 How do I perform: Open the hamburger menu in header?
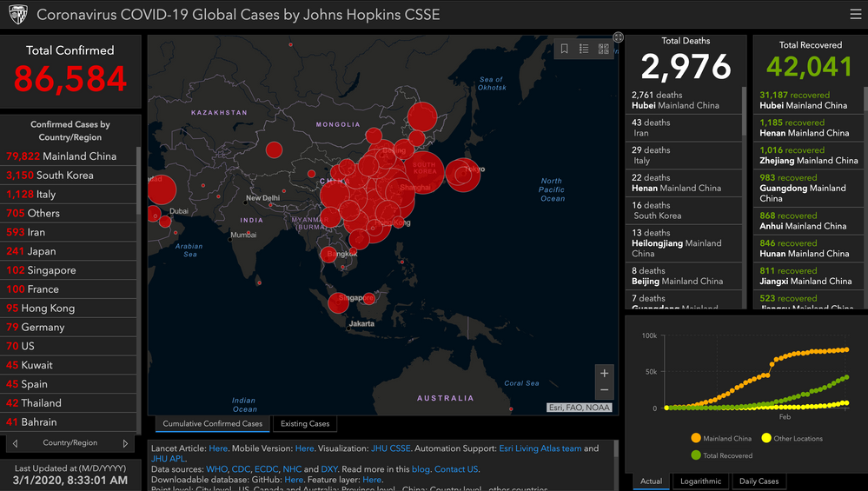pos(855,15)
